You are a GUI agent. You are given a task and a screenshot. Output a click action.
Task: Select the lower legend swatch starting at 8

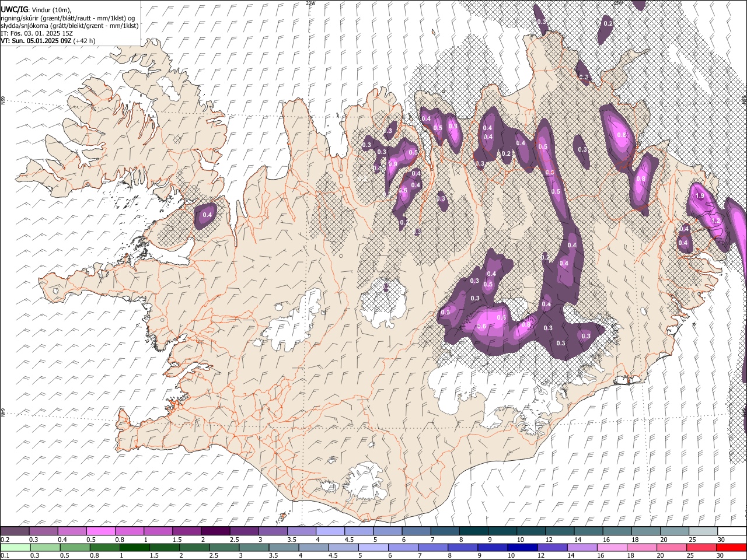(463, 547)
